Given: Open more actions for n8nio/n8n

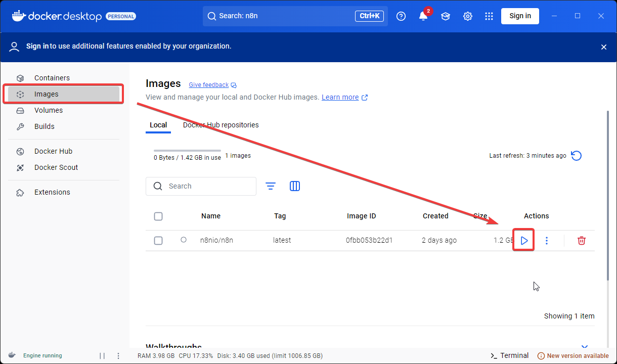Looking at the screenshot, I should (547, 241).
